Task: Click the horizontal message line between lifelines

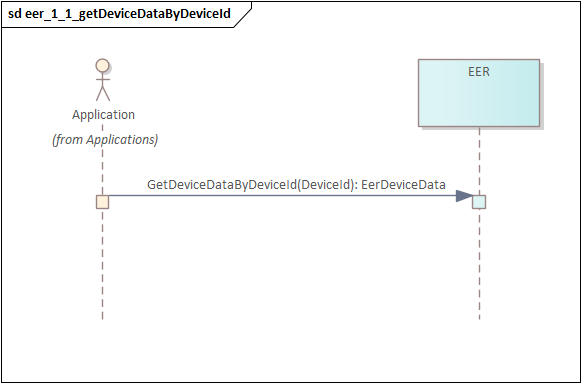Action: (282, 196)
